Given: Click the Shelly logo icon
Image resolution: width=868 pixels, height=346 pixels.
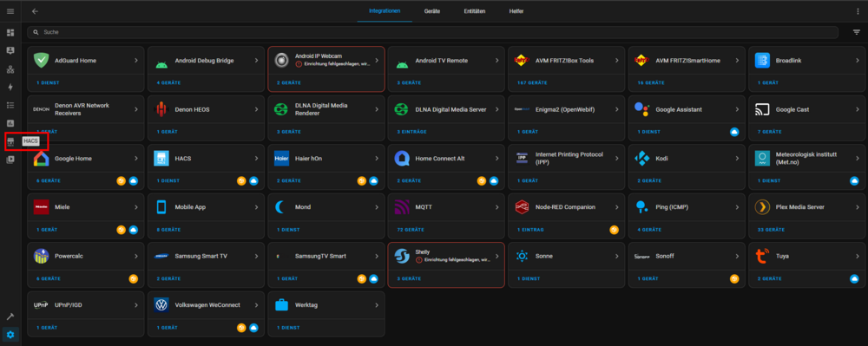Looking at the screenshot, I should (401, 257).
